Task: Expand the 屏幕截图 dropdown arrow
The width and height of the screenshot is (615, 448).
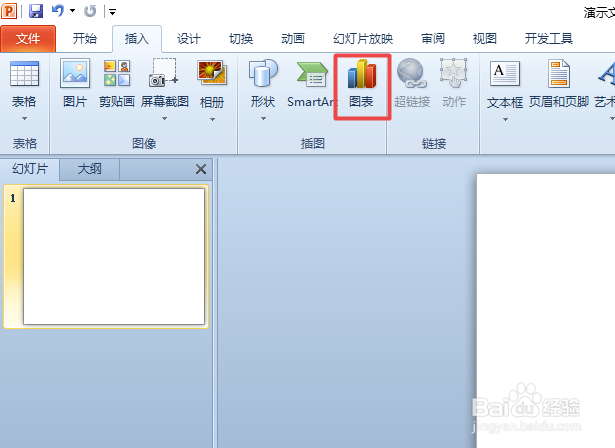Action: click(x=164, y=118)
